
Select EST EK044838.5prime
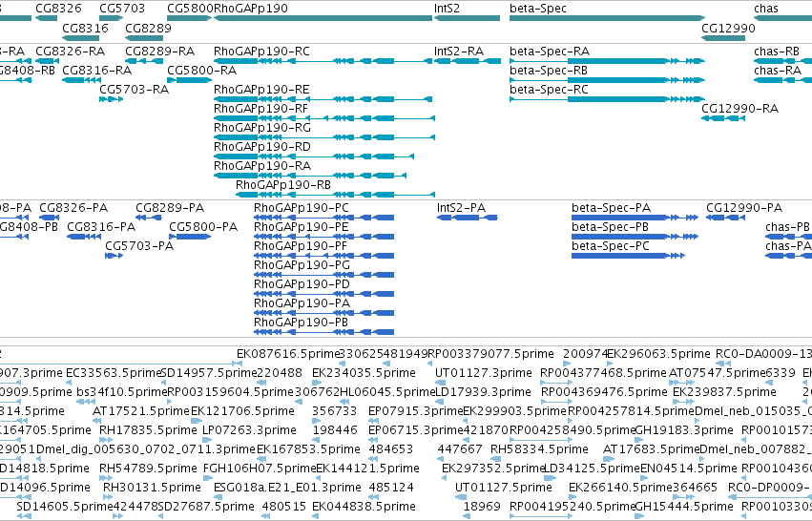tap(364, 508)
